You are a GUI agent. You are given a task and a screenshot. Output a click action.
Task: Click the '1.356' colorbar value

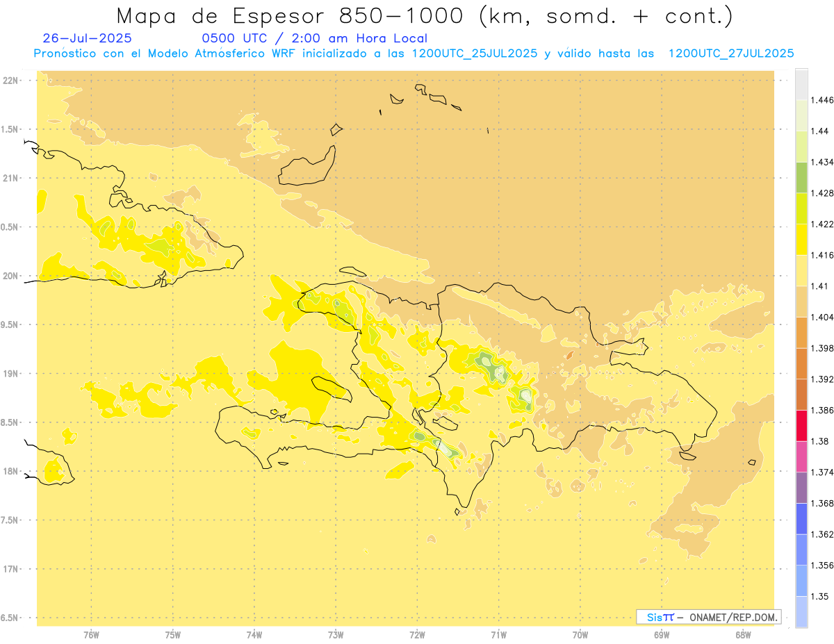(x=824, y=565)
